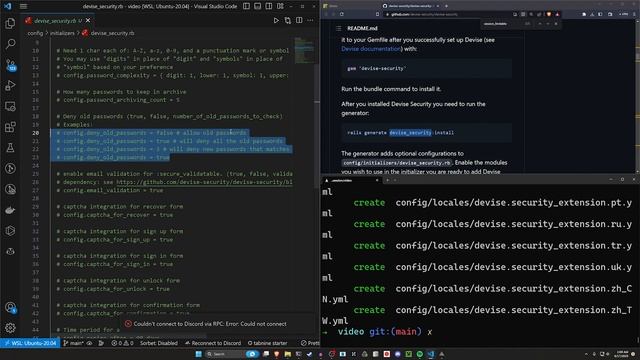Viewport: 640px width, 360px height.
Task: Open the terminal tab dropdown arrow
Action: (395, 180)
